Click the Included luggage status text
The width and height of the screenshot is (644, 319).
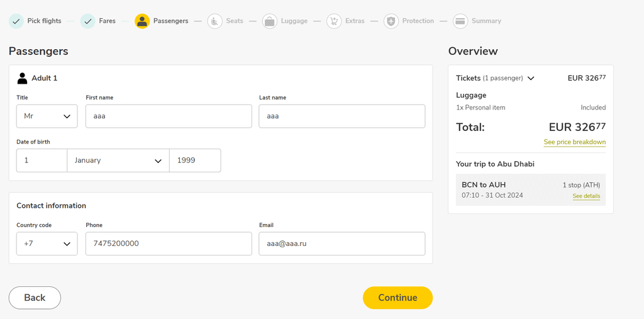[593, 108]
